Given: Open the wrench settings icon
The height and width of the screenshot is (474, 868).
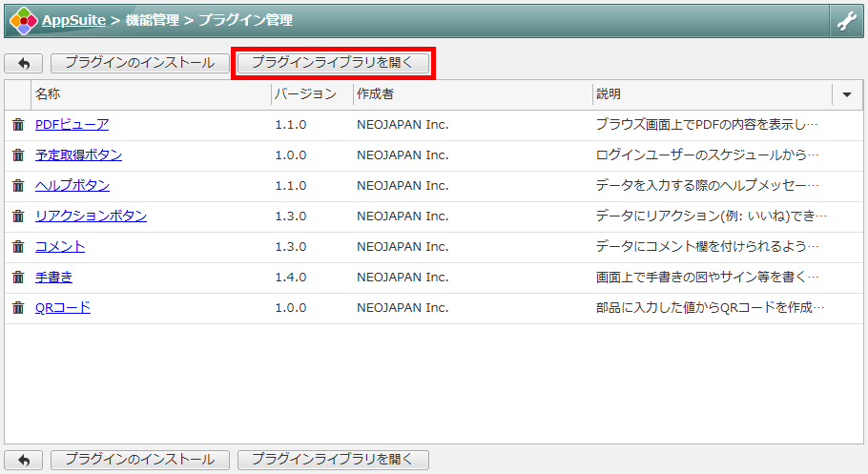Looking at the screenshot, I should 846,20.
